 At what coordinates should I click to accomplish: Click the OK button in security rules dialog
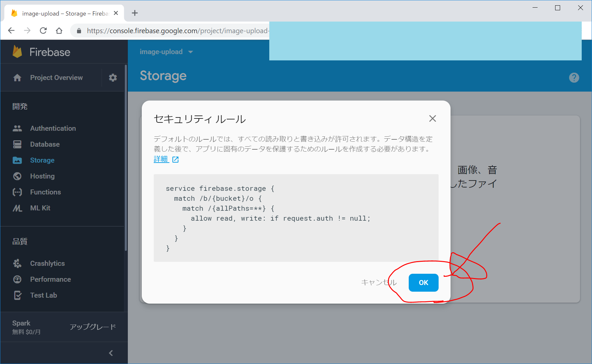(423, 283)
